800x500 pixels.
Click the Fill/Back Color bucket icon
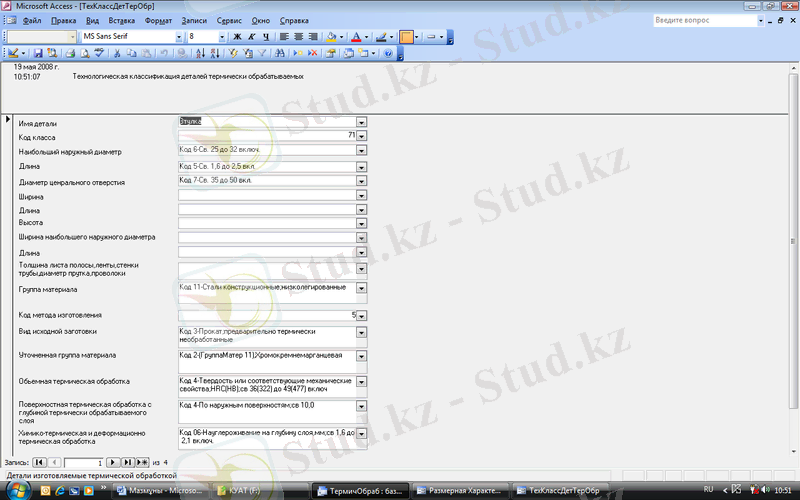(332, 37)
